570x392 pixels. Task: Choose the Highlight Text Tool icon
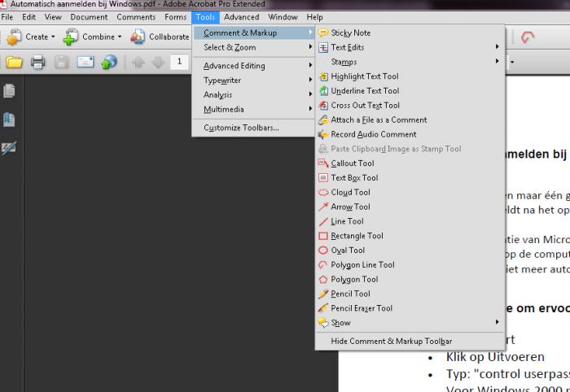pyautogui.click(x=323, y=76)
